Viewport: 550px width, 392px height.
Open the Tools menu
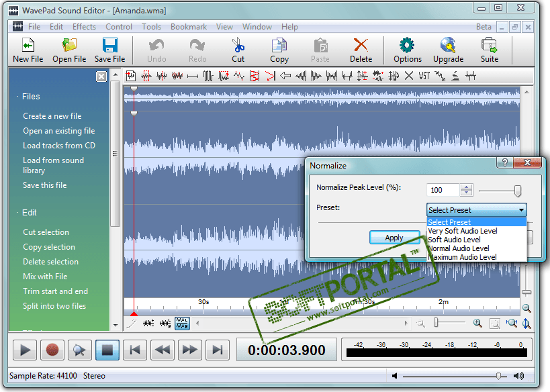click(x=151, y=27)
